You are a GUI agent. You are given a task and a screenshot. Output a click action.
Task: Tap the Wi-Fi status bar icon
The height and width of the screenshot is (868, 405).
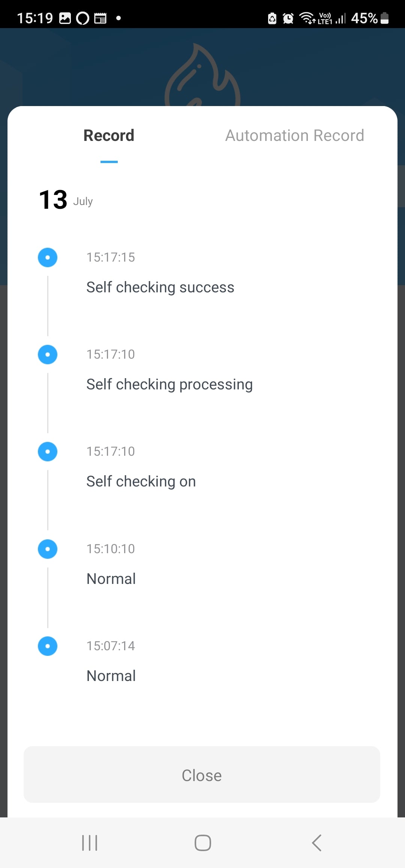point(307,18)
